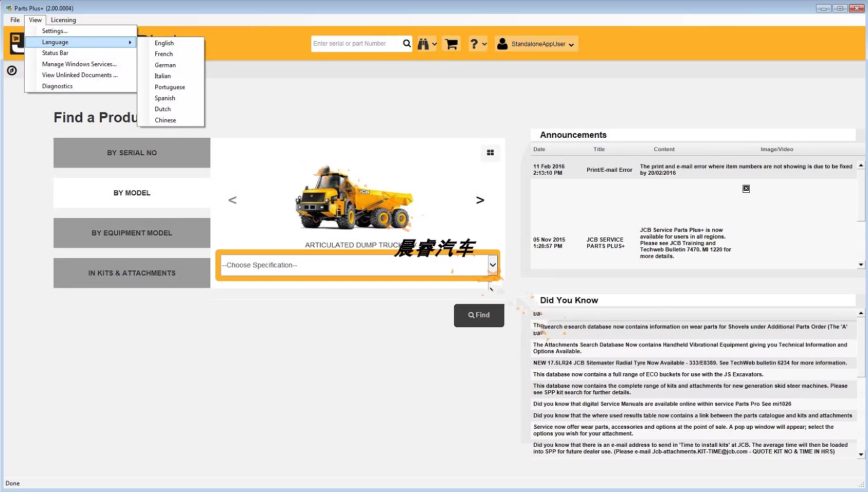The height and width of the screenshot is (492, 868).
Task: Click Did You Know scrollbar down arrow
Action: [x=861, y=454]
